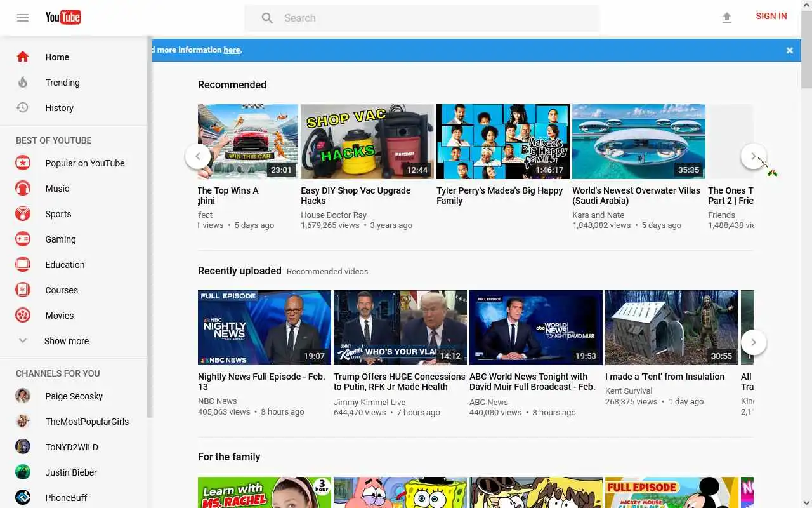Open World's Newest Overwater Villas title
The image size is (812, 508).
pyautogui.click(x=636, y=196)
